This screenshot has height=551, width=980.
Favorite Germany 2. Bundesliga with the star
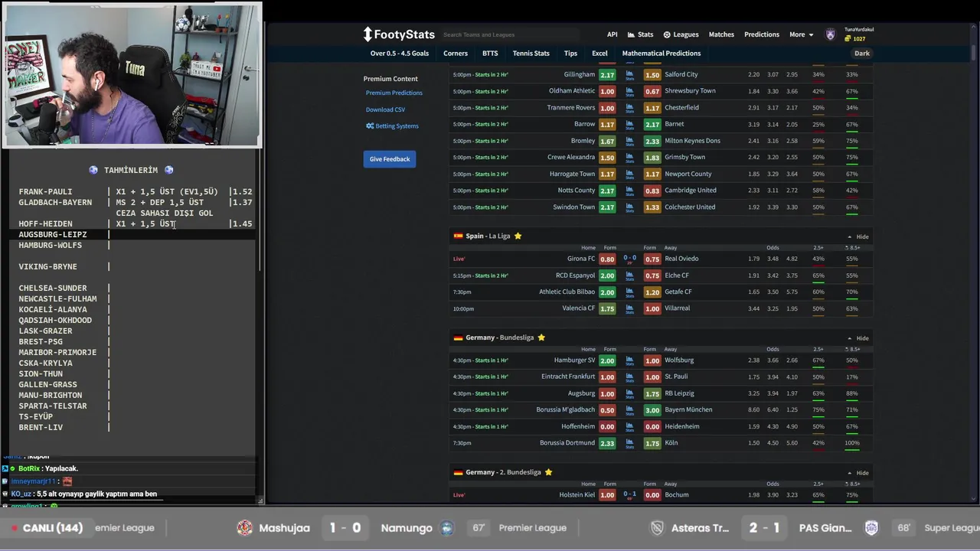(548, 472)
